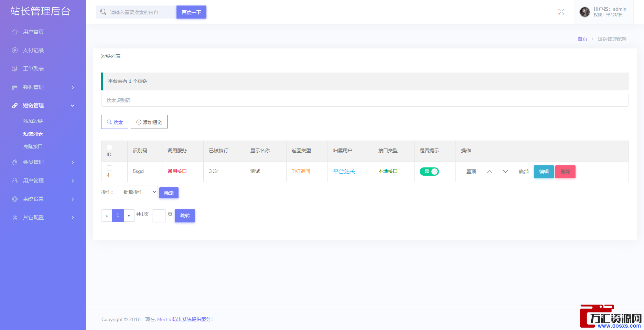
Task: Open 工单列表 via the edit icon
Action: point(15,69)
